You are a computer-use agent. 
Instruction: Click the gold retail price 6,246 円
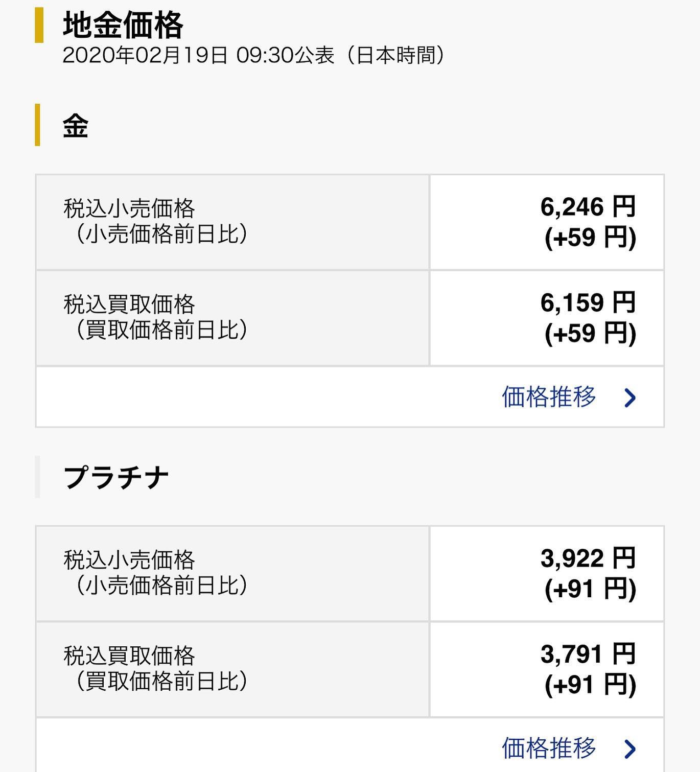[x=588, y=207]
